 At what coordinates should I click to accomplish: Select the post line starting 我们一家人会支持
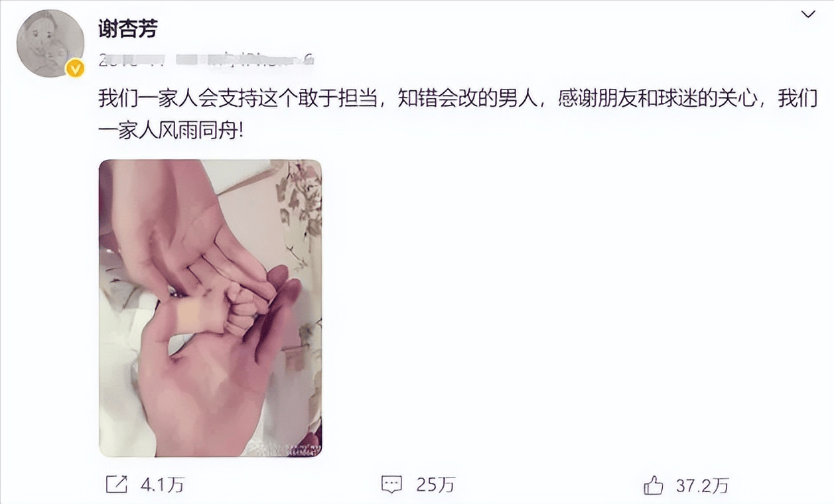pos(459,99)
